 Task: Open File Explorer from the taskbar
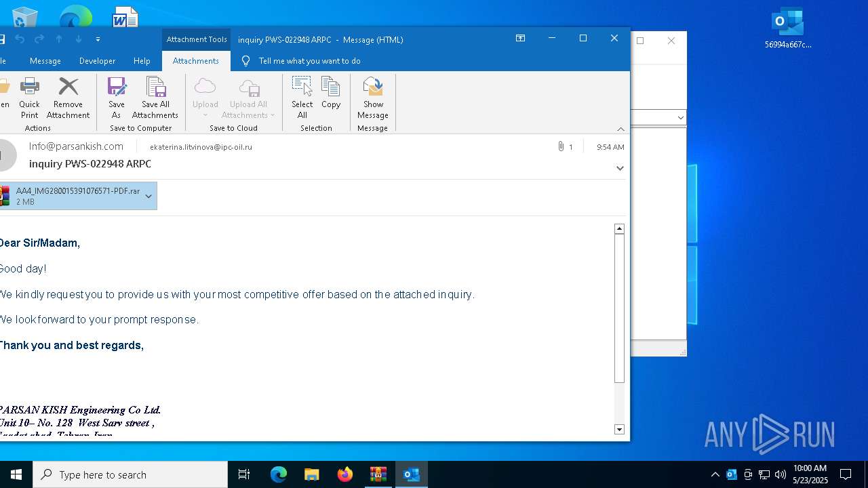(311, 474)
